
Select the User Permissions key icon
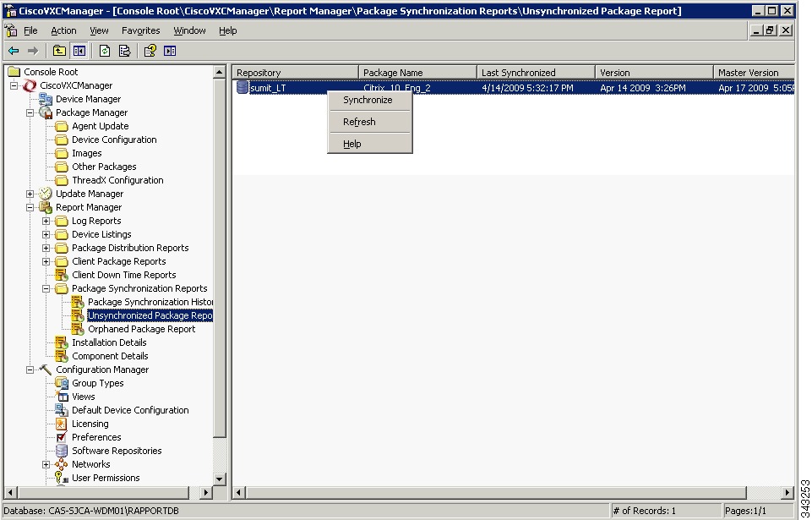62,478
